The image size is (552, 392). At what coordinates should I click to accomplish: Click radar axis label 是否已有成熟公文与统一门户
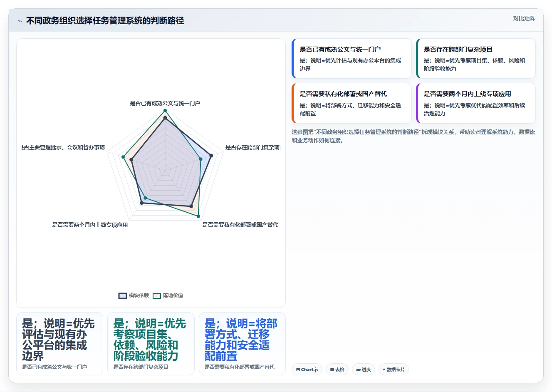tap(165, 103)
